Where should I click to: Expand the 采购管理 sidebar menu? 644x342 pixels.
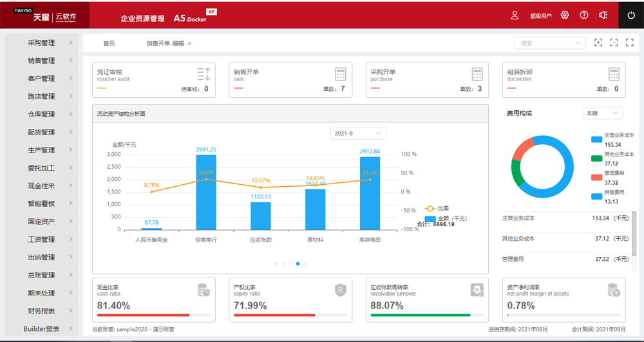pyautogui.click(x=41, y=43)
